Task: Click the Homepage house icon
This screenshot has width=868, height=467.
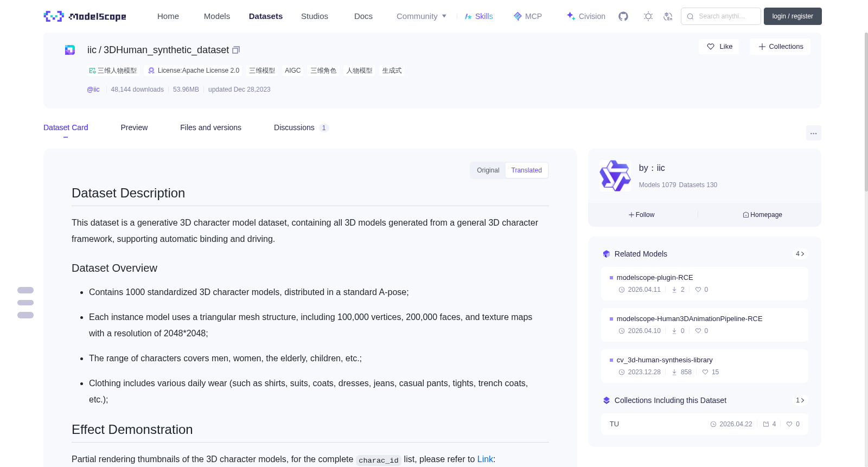Action: click(746, 215)
